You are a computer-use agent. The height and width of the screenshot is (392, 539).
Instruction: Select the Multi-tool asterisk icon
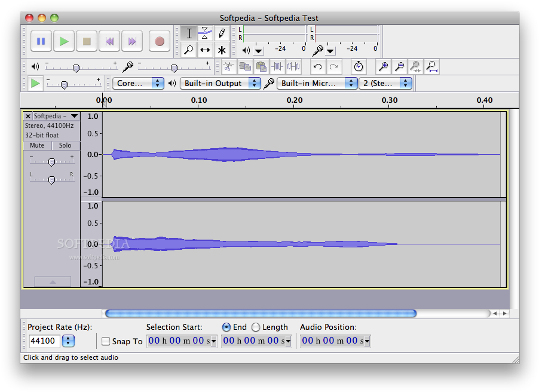222,50
